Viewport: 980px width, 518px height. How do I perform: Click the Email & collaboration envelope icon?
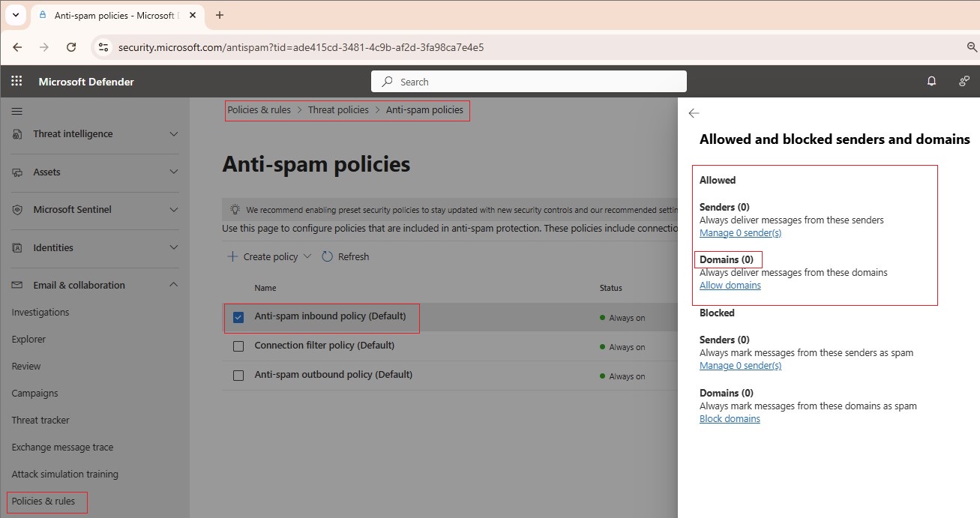[17, 286]
